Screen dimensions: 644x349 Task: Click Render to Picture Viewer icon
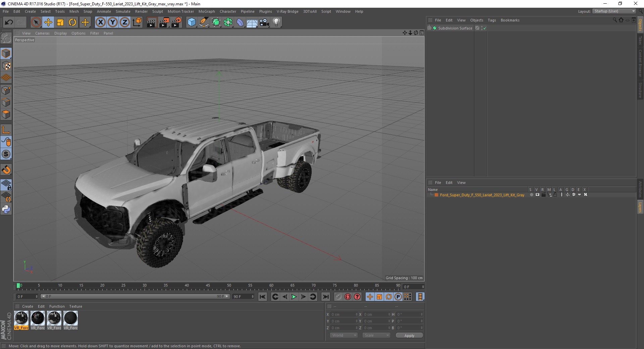(164, 22)
